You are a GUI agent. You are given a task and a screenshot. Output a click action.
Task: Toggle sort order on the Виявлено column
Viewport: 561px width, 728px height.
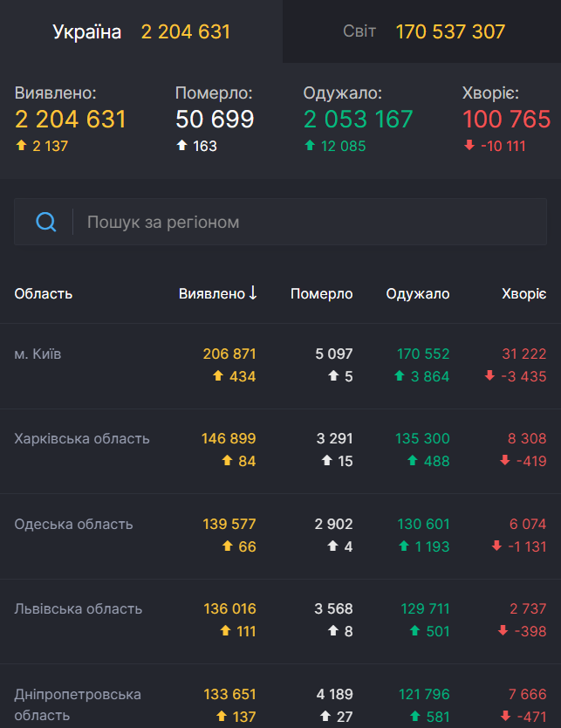216,293
